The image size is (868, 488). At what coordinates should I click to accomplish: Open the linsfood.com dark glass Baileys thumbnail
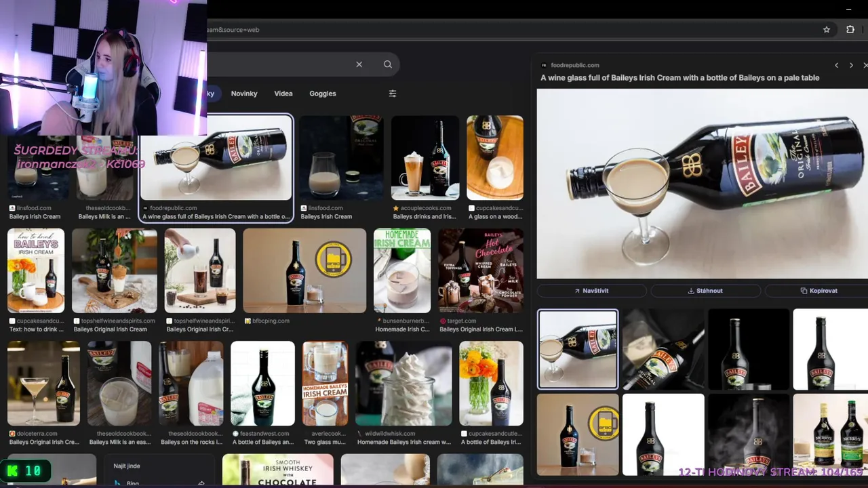coord(341,158)
